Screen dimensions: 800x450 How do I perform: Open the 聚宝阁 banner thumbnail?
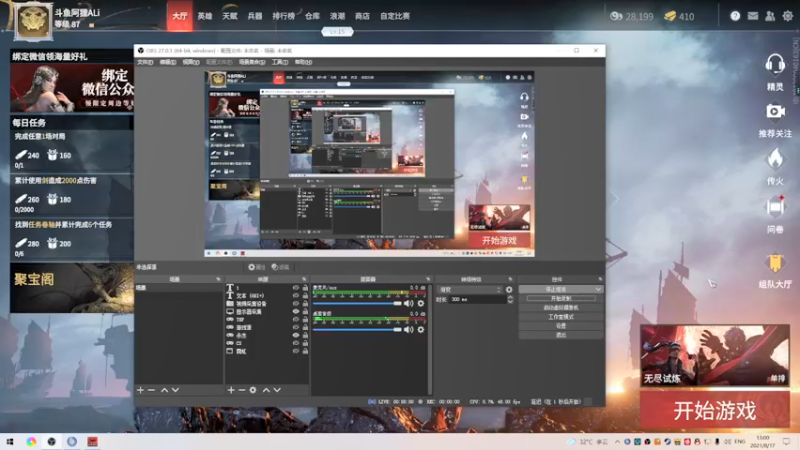click(72, 288)
